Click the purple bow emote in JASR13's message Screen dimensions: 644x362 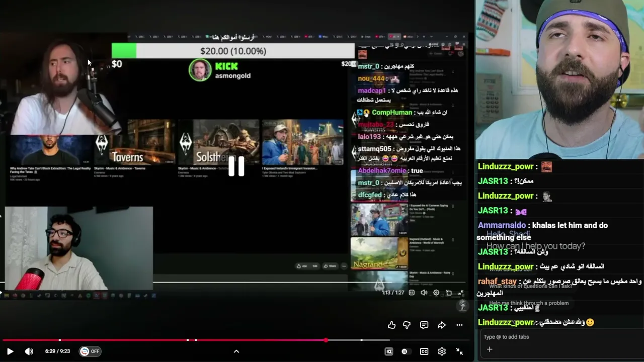[520, 211]
